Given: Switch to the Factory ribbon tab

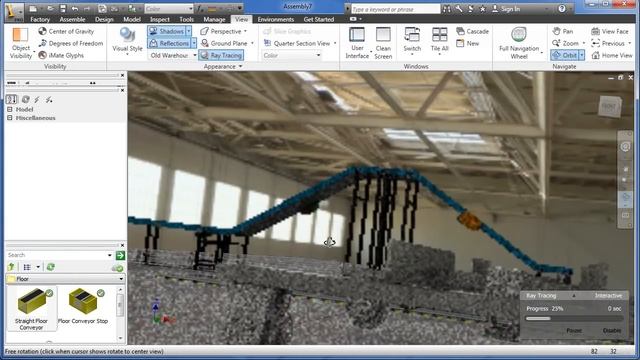Looking at the screenshot, I should [x=40, y=19].
